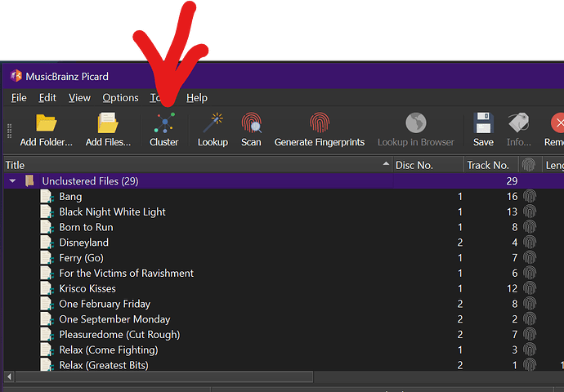Click the Add Folder toolbar icon
Viewport: 564px width, 392px height.
[x=46, y=122]
